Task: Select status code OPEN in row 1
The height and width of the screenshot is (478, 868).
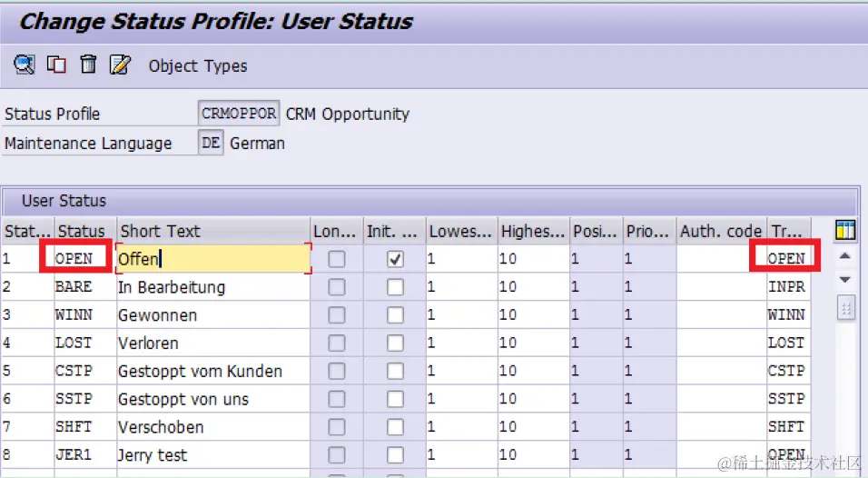Action: (x=74, y=259)
